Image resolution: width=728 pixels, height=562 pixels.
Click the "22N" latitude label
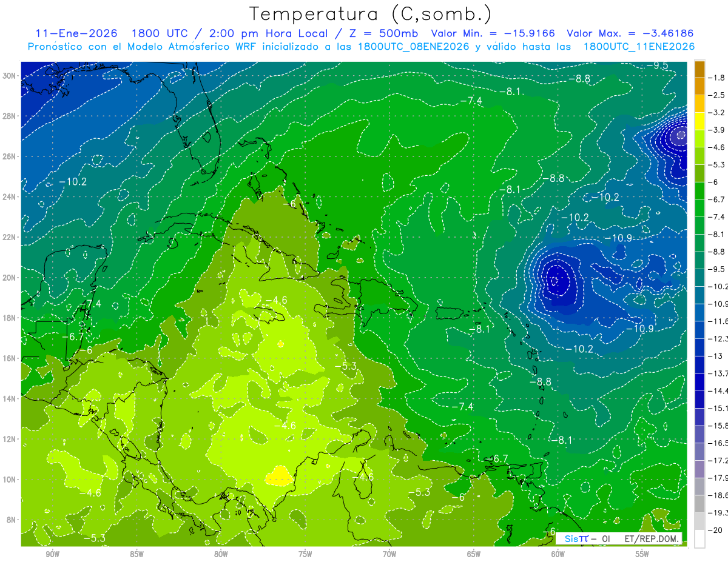point(10,237)
